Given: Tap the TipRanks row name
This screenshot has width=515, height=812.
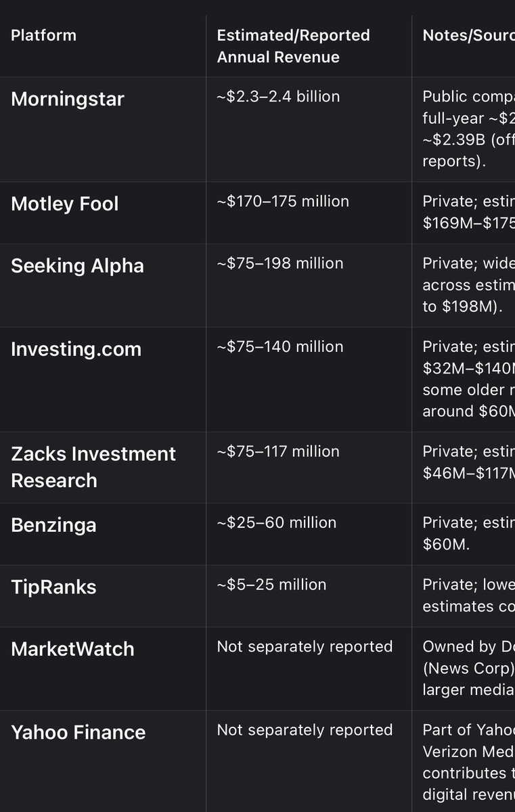Looking at the screenshot, I should point(53,587).
